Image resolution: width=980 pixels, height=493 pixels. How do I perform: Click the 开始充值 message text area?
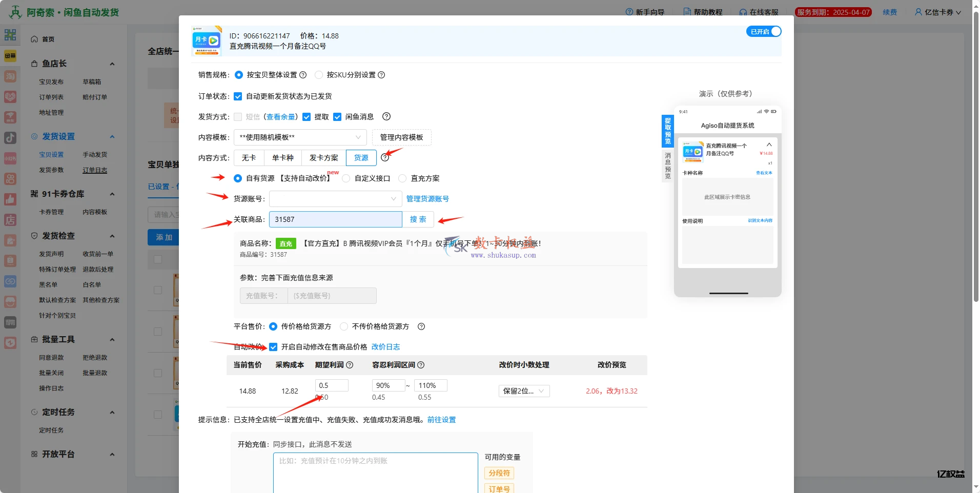(375, 473)
